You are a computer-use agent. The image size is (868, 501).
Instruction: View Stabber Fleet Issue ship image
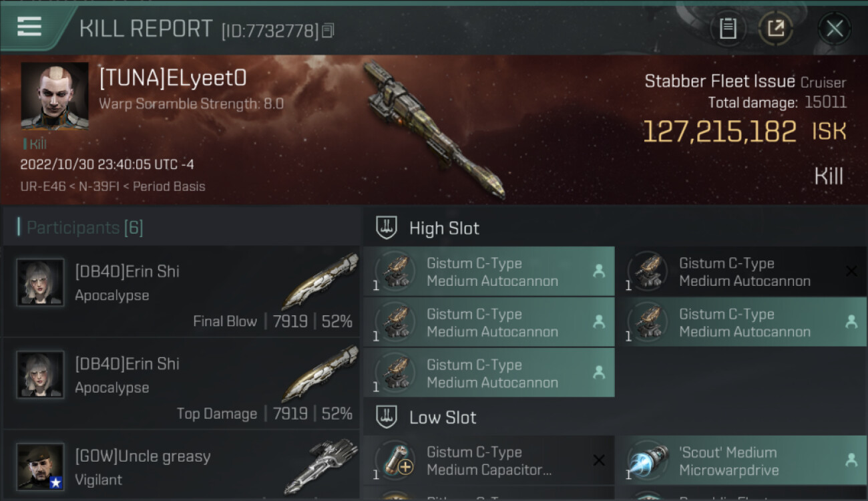[434, 130]
